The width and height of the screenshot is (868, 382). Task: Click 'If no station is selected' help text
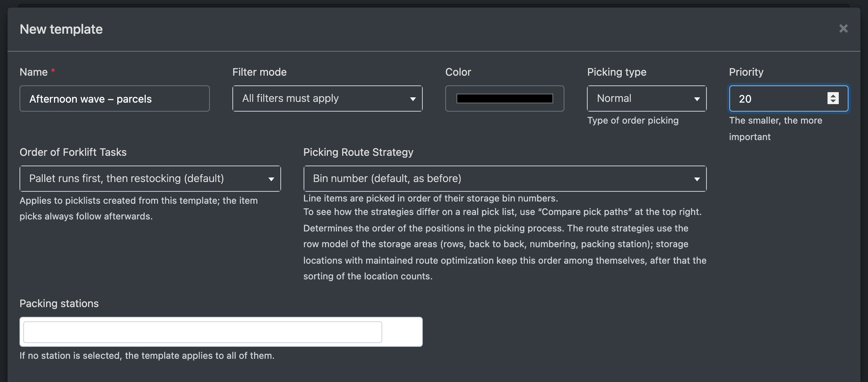(x=147, y=355)
